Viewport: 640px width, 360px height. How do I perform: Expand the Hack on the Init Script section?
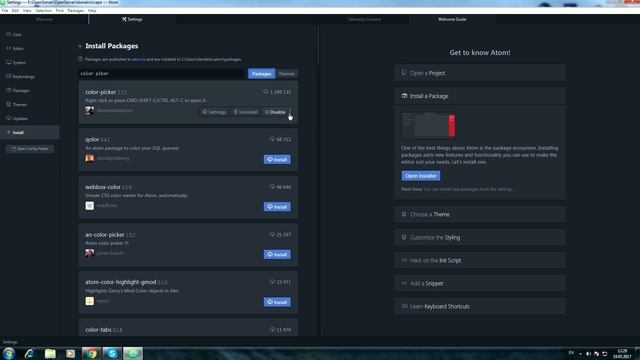[480, 260]
